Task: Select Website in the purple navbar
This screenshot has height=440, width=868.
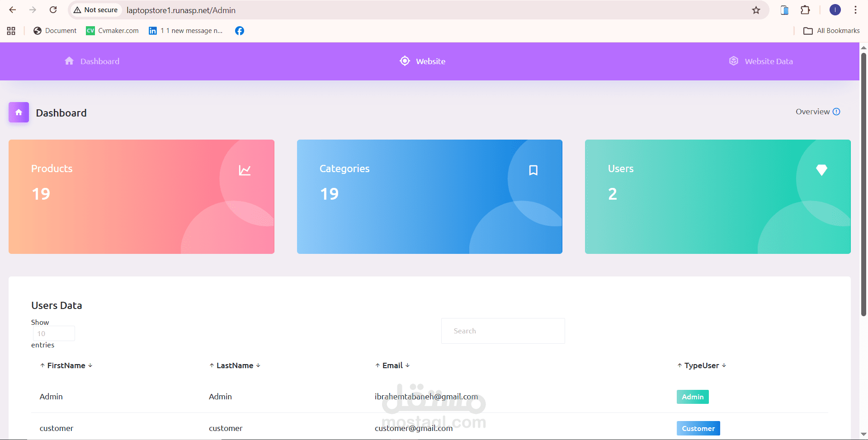Action: tap(430, 61)
